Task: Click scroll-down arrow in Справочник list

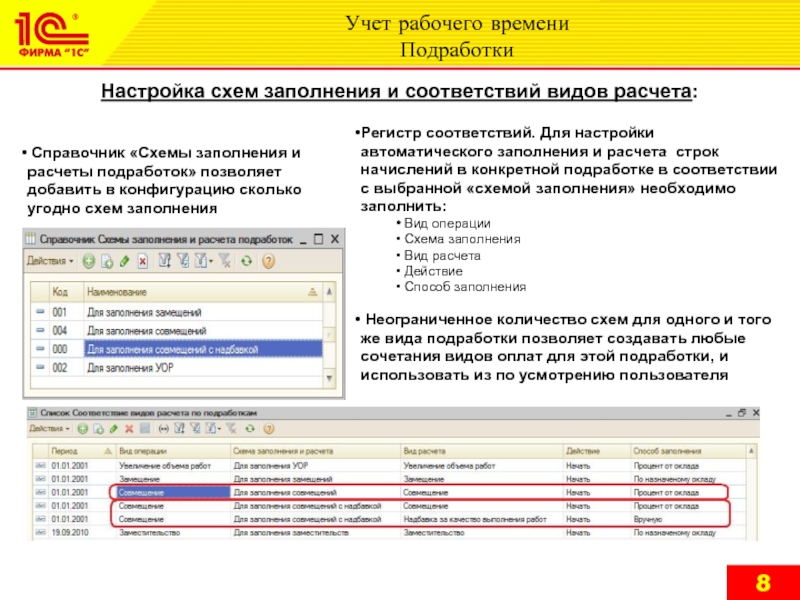Action: pyautogui.click(x=330, y=378)
